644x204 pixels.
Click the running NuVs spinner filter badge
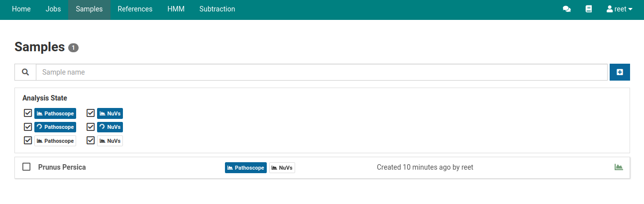click(110, 127)
